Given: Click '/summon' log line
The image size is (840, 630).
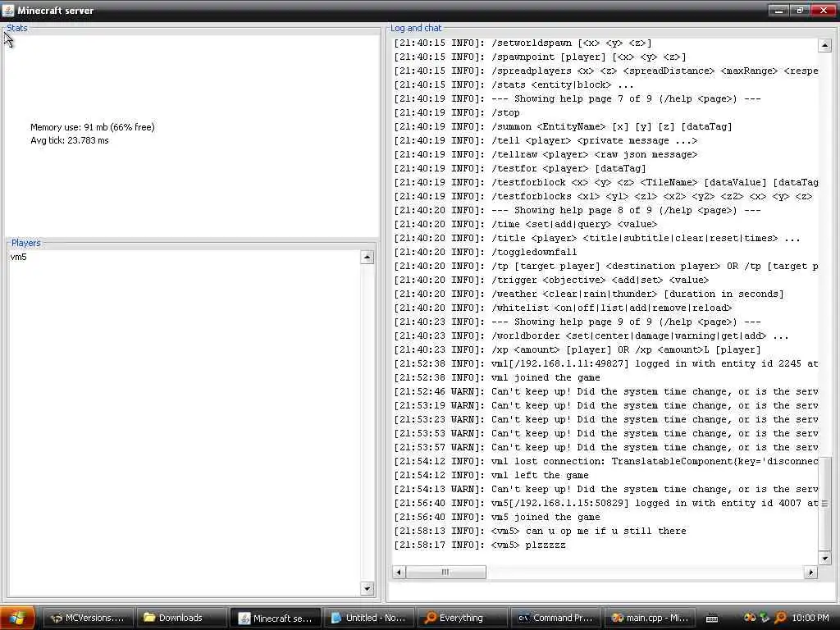Looking at the screenshot, I should (x=563, y=126).
